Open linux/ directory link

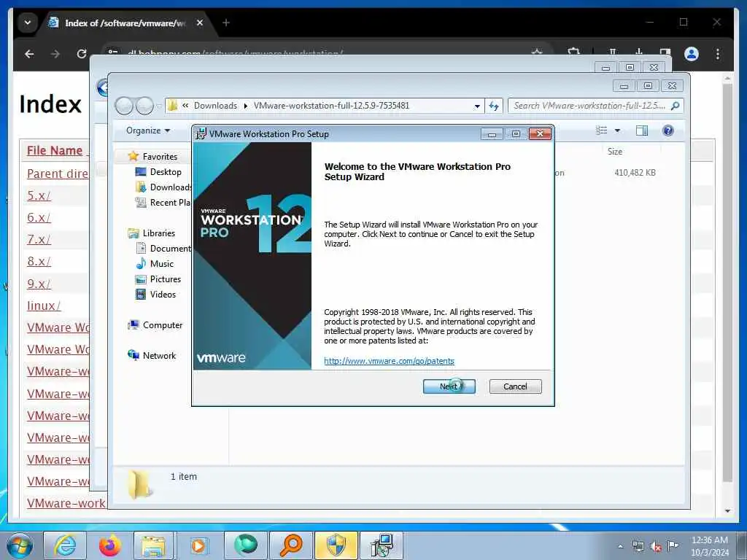pos(44,306)
